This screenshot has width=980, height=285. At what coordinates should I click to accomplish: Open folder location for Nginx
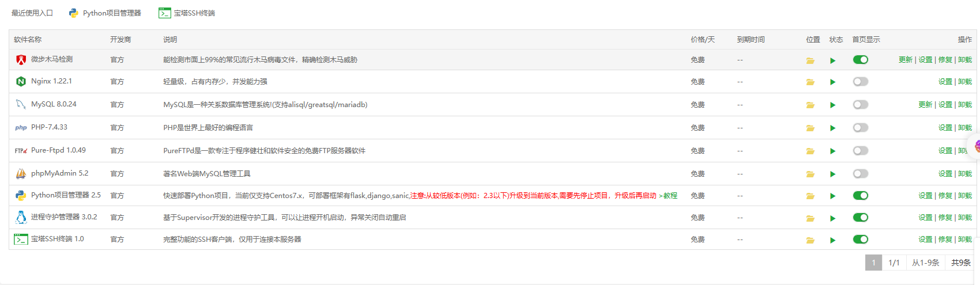[x=810, y=82]
